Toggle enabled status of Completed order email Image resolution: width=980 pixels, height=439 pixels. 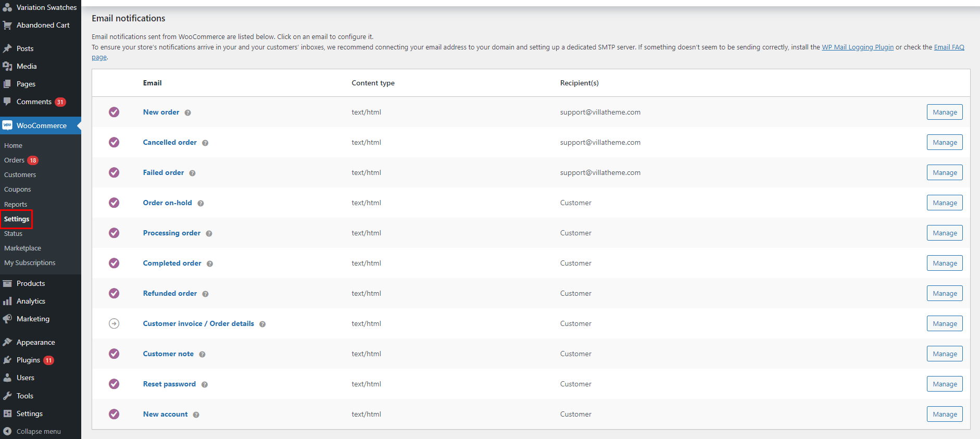tap(114, 263)
